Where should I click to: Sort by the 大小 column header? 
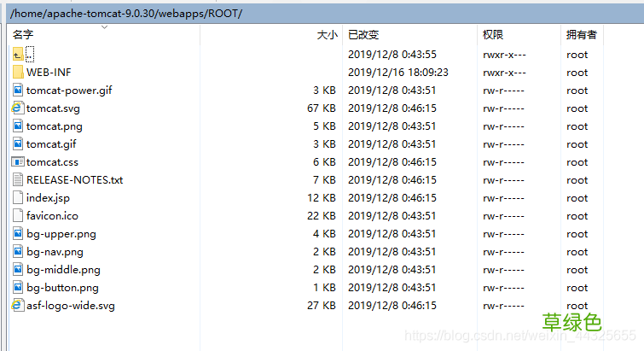[x=327, y=35]
